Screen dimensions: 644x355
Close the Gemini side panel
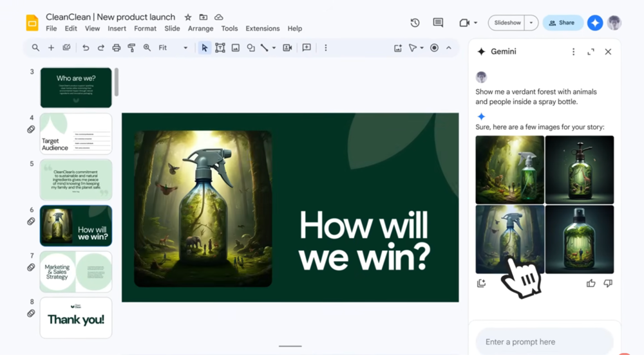[x=608, y=51]
